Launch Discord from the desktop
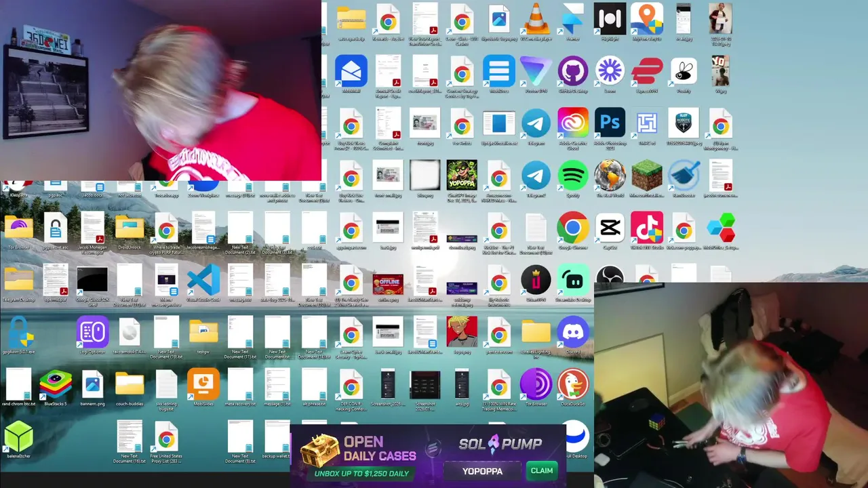 [x=572, y=332]
